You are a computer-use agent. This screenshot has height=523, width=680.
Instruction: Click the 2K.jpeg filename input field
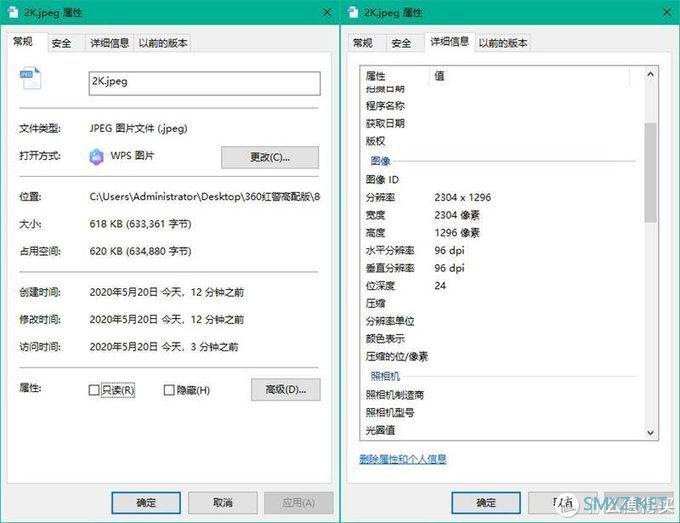(205, 83)
